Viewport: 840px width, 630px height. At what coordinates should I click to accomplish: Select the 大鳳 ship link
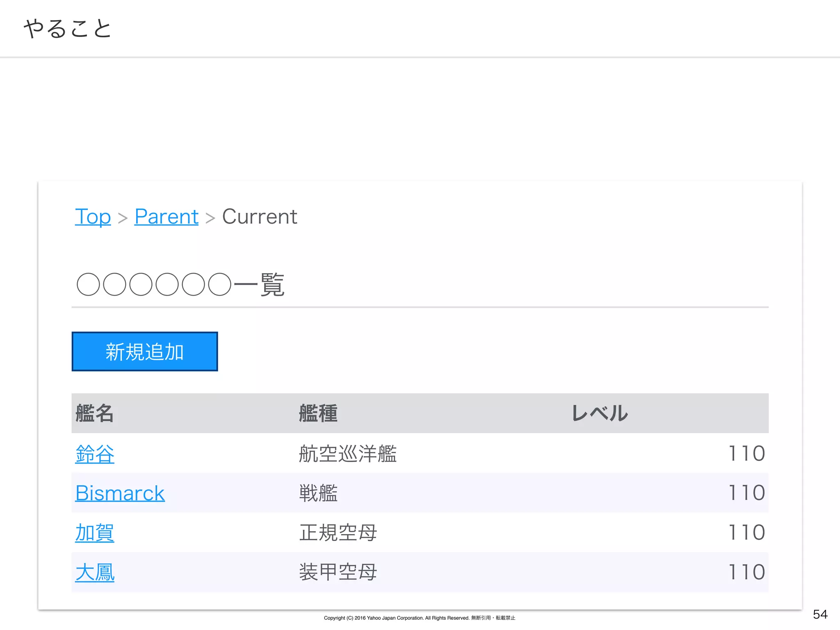pyautogui.click(x=95, y=572)
